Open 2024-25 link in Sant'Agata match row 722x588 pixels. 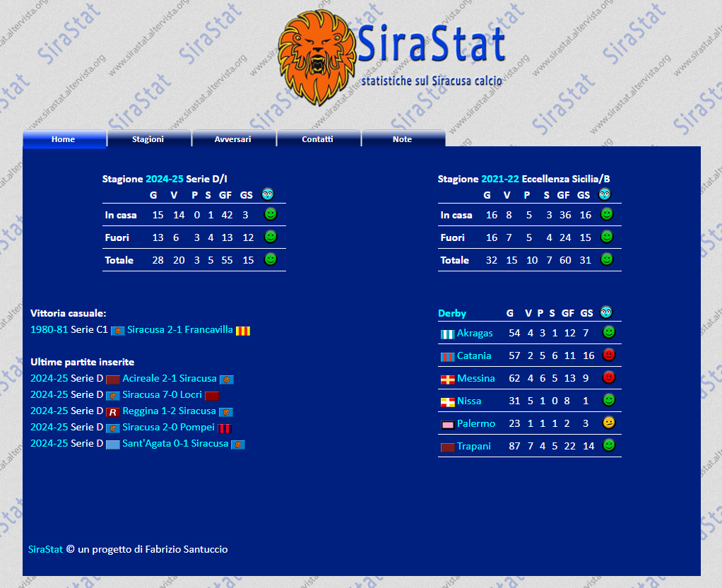[x=49, y=443]
